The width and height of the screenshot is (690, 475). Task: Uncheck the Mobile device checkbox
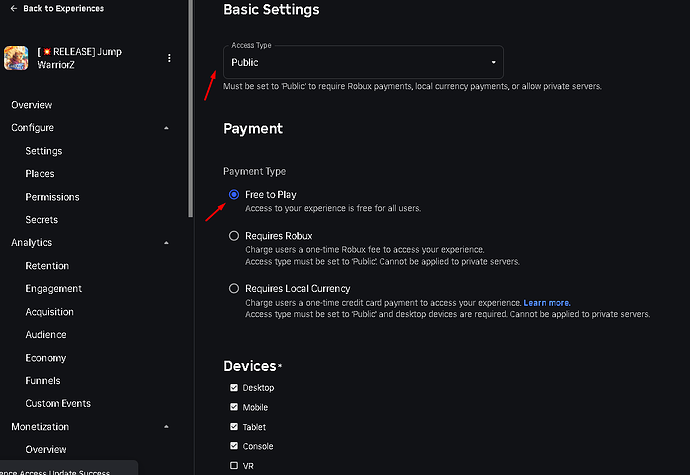pyautogui.click(x=234, y=407)
